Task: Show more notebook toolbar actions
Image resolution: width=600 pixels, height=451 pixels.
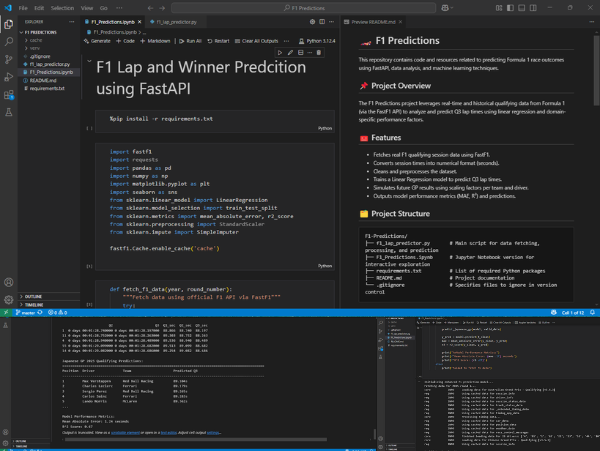Action: tap(286, 41)
